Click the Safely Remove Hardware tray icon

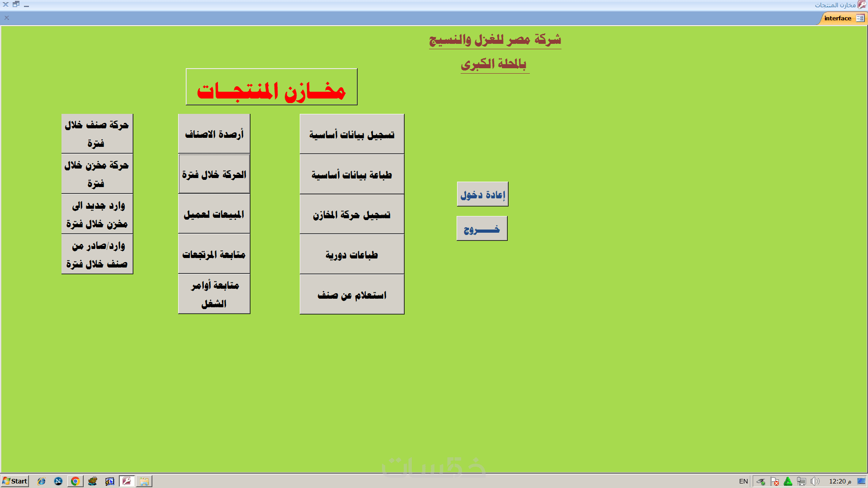tap(761, 481)
